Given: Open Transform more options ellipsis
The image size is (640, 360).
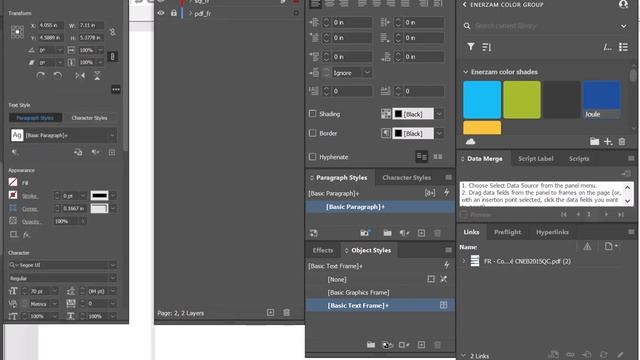Looking at the screenshot, I should pyautogui.click(x=116, y=89).
